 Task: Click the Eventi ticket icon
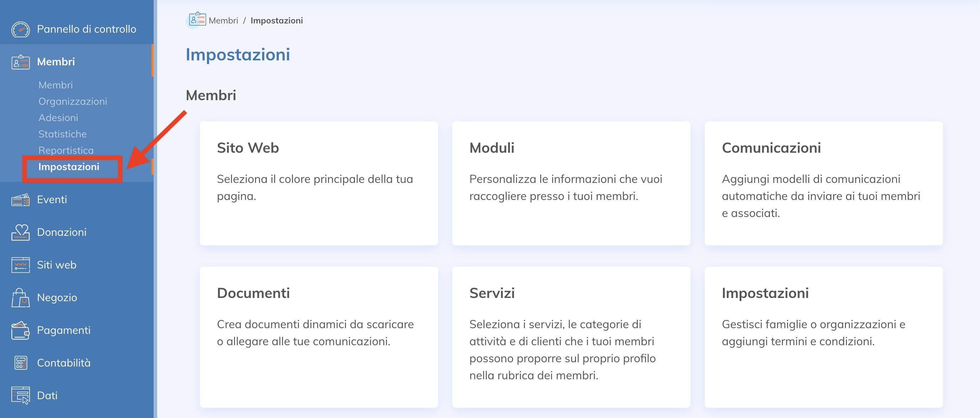point(20,200)
